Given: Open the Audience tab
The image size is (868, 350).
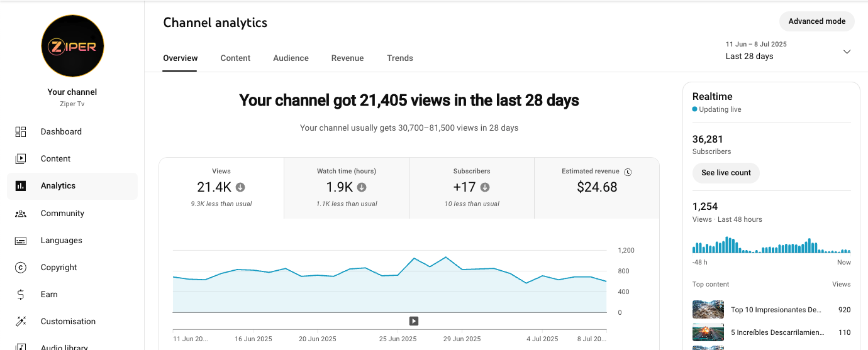Looking at the screenshot, I should coord(291,58).
